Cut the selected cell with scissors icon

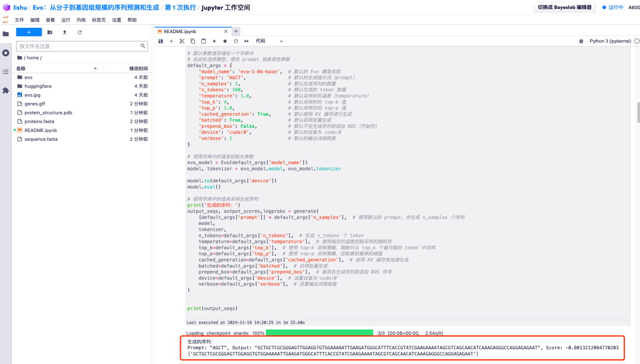pyautogui.click(x=182, y=41)
